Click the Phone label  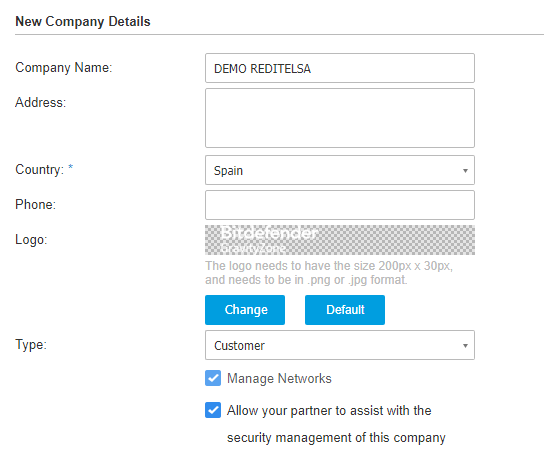click(35, 204)
